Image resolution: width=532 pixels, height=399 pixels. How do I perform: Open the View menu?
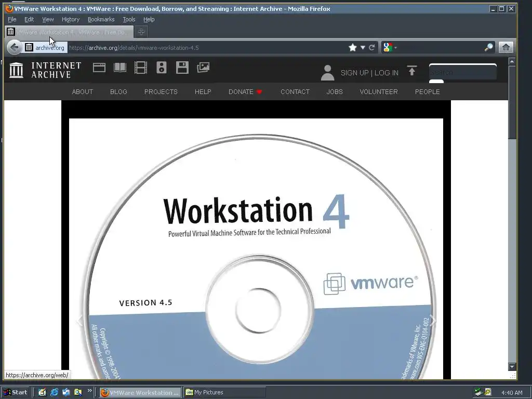point(48,19)
